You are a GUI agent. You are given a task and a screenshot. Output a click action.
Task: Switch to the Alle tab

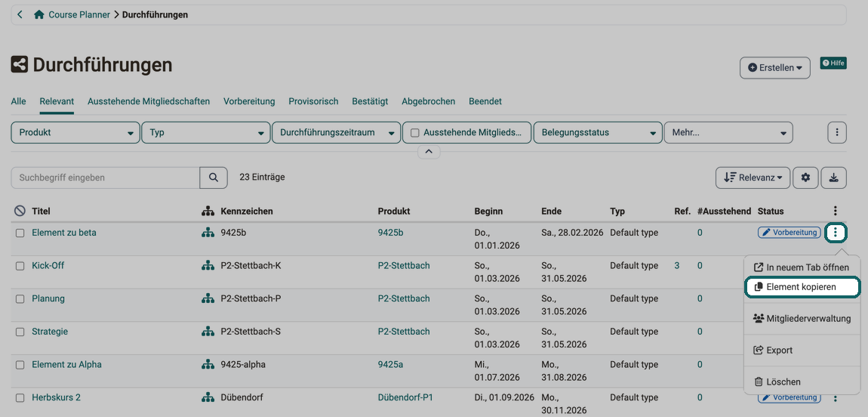pyautogui.click(x=18, y=101)
